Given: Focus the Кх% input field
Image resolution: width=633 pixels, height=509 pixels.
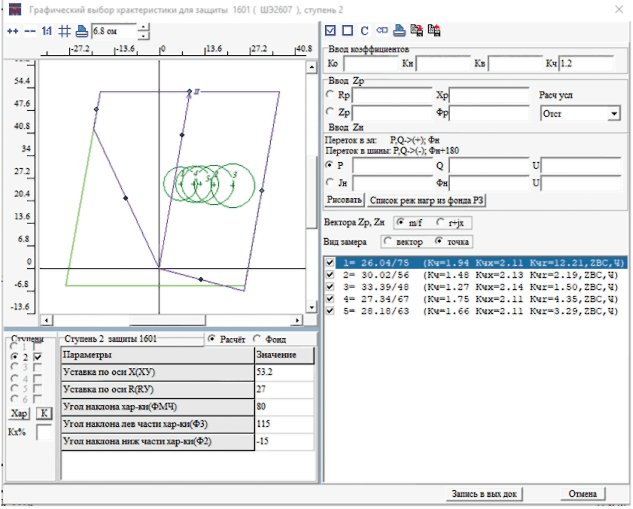Looking at the screenshot, I should [44, 432].
